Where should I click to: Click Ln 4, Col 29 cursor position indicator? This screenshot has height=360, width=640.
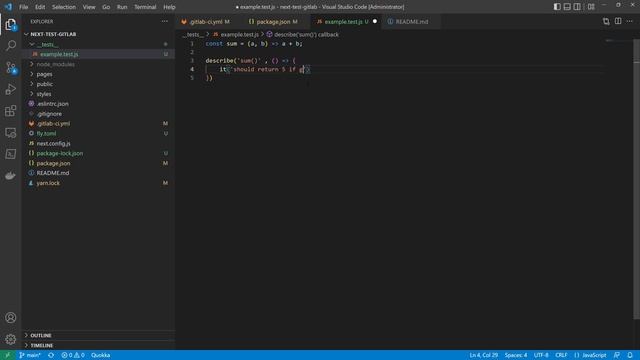483,355
